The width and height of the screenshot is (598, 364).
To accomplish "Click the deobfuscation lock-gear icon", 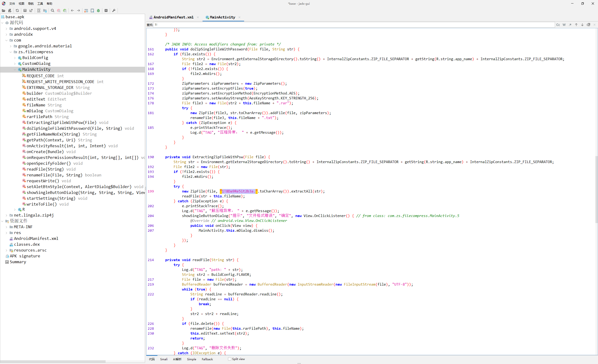I will [86, 11].
